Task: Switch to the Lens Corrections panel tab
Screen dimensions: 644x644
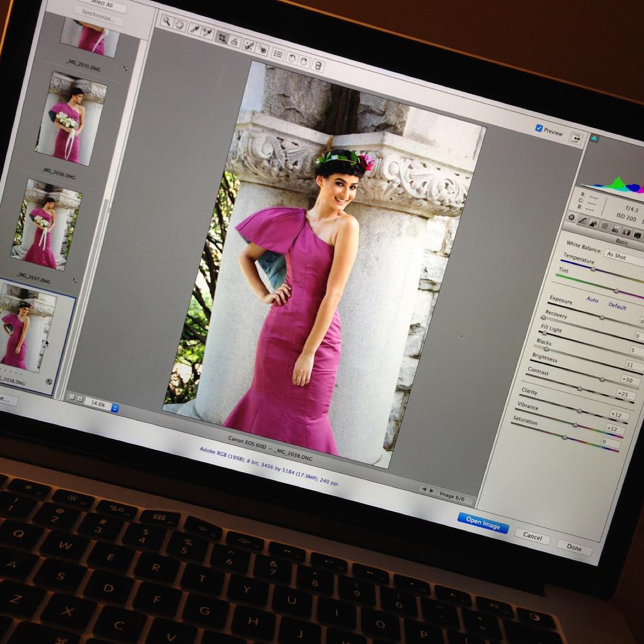Action: [626, 231]
